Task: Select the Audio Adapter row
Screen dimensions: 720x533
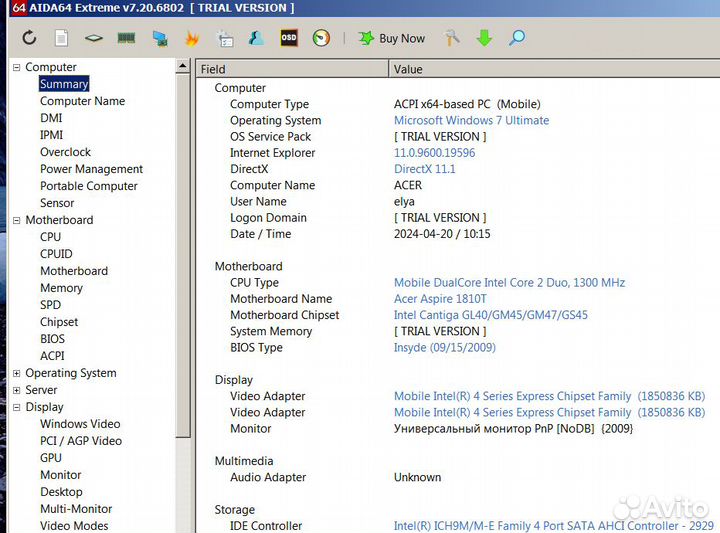Action: [x=458, y=477]
